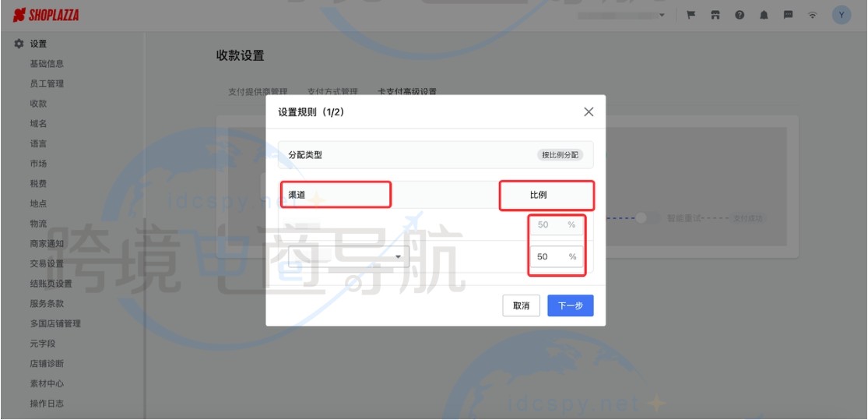This screenshot has height=420, width=868.
Task: Open 税费 in settings sidebar
Action: 38,183
